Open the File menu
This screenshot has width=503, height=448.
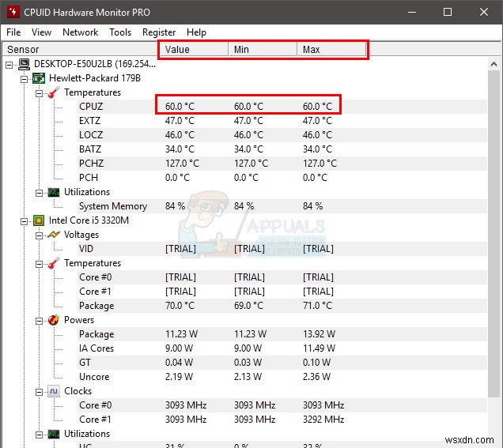(x=13, y=32)
